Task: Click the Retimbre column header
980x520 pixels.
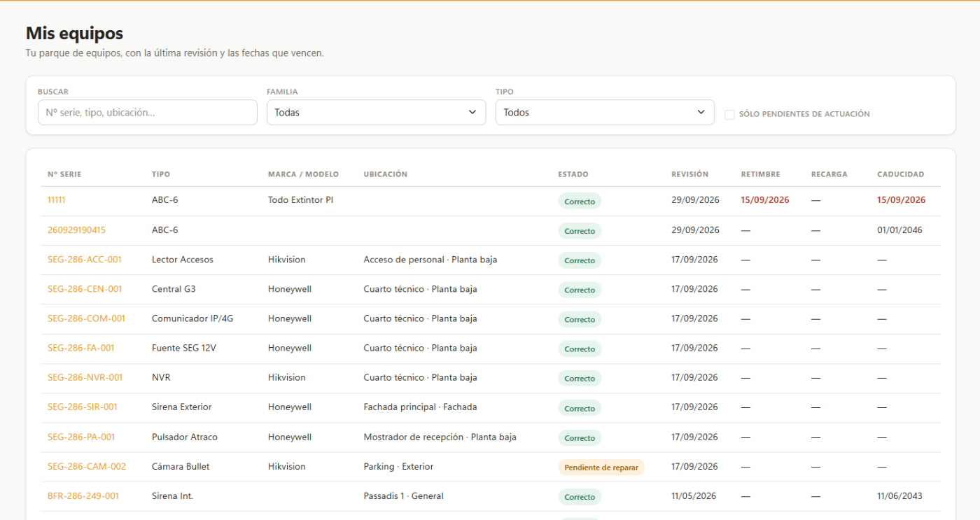Action: coord(761,174)
